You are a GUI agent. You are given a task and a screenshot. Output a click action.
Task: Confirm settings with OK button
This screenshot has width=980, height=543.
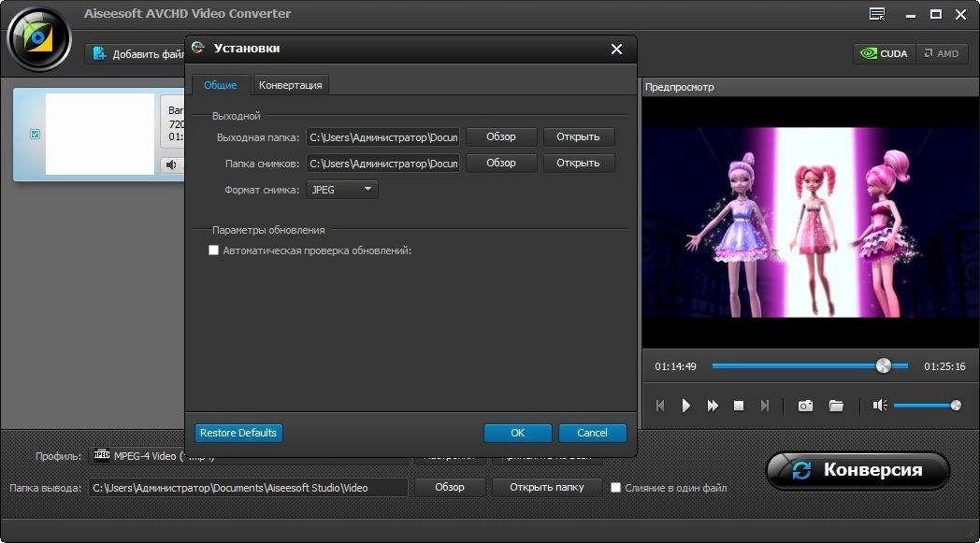click(517, 433)
